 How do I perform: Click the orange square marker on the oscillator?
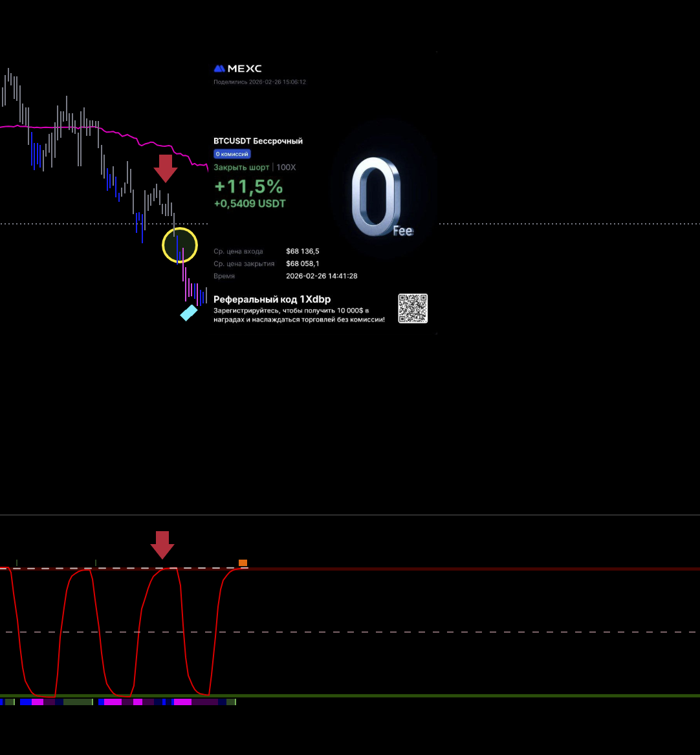tap(243, 563)
